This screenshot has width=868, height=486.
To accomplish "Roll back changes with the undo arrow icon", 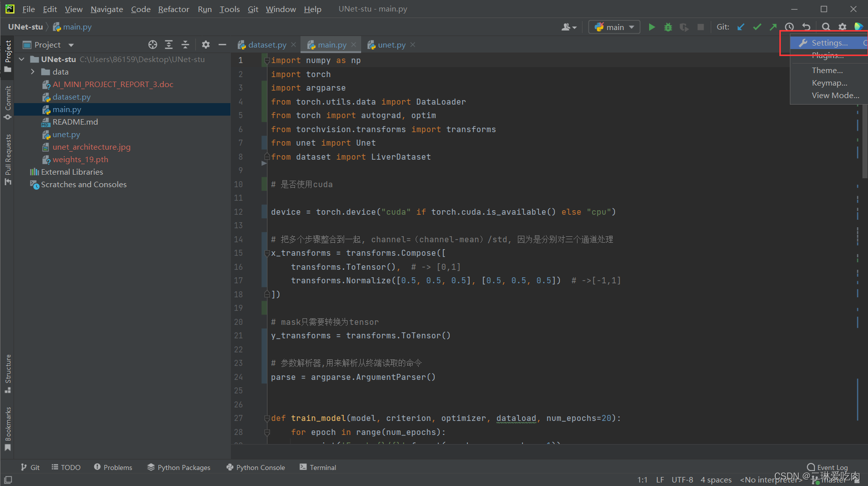I will (806, 27).
